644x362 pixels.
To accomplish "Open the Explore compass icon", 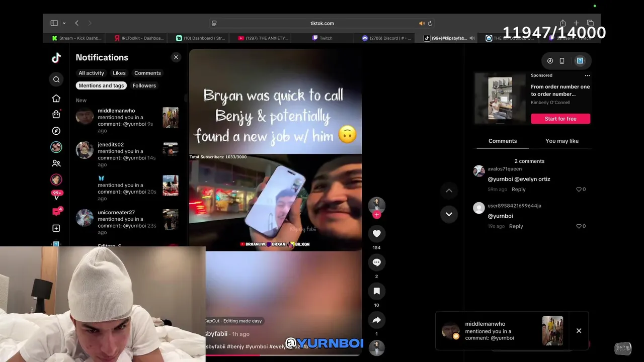I will [x=56, y=131].
